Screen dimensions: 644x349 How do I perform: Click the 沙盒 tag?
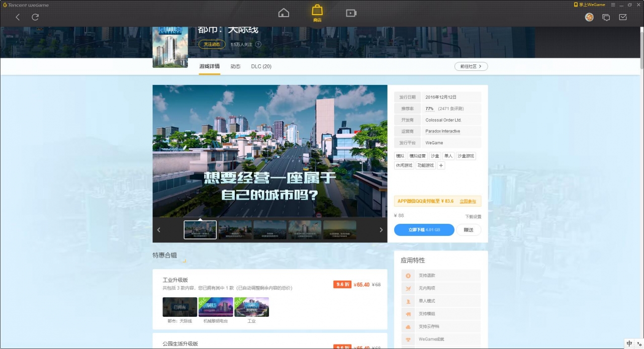(x=435, y=156)
